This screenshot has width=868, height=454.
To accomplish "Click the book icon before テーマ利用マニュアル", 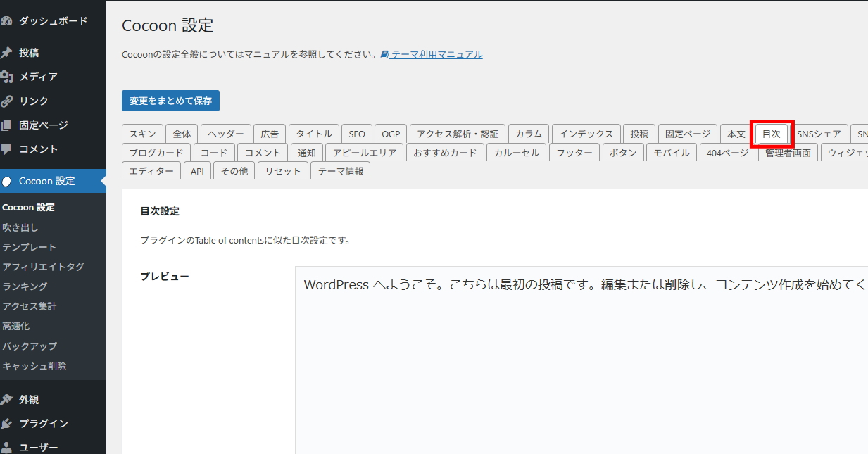I will pyautogui.click(x=384, y=55).
